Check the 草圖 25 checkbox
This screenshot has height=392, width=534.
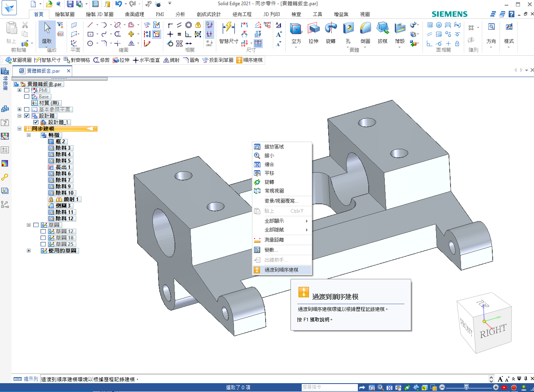[x=43, y=244]
